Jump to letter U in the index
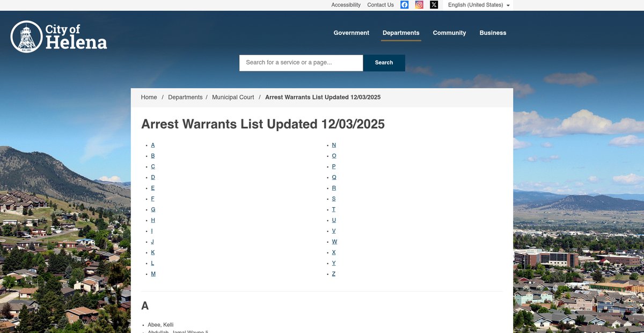The width and height of the screenshot is (644, 333). (334, 220)
